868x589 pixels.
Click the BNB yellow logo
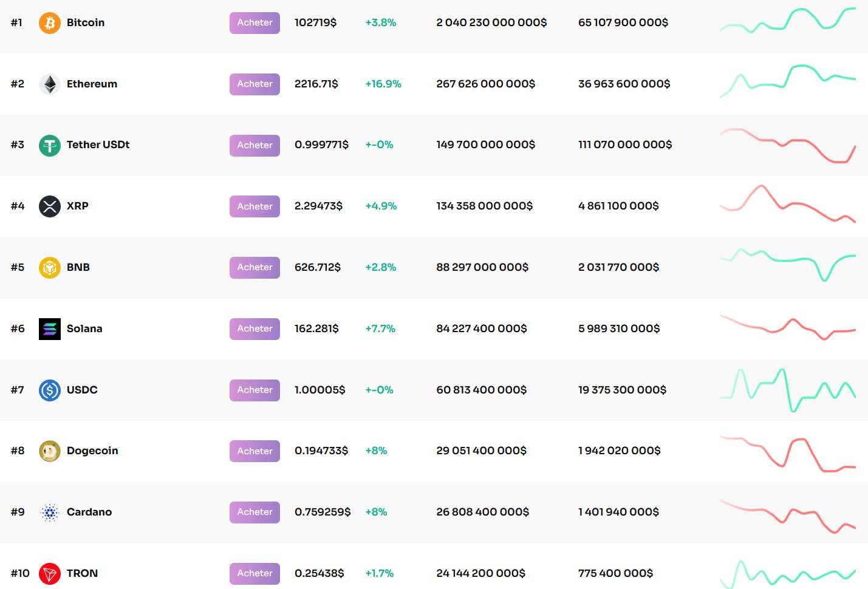click(50, 267)
